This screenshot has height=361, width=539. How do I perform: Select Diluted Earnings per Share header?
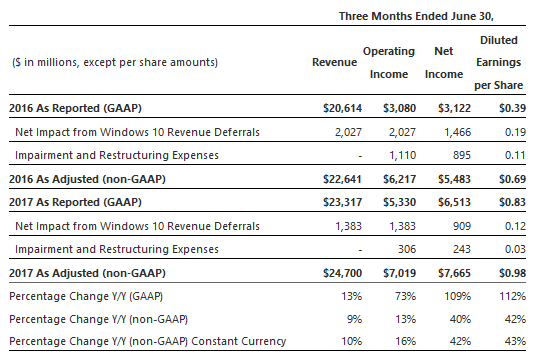[x=498, y=63]
